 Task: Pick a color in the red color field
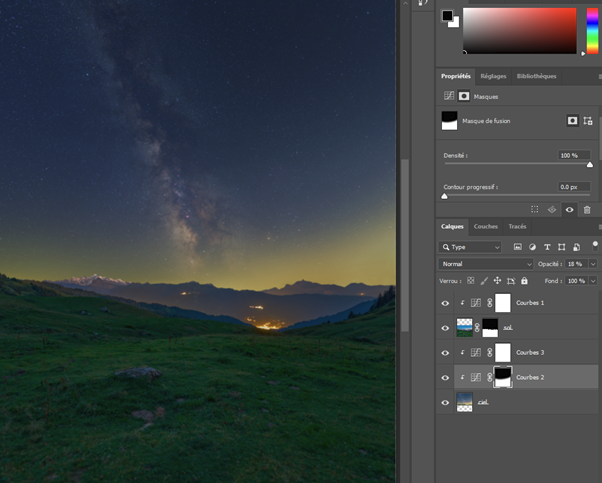519,31
